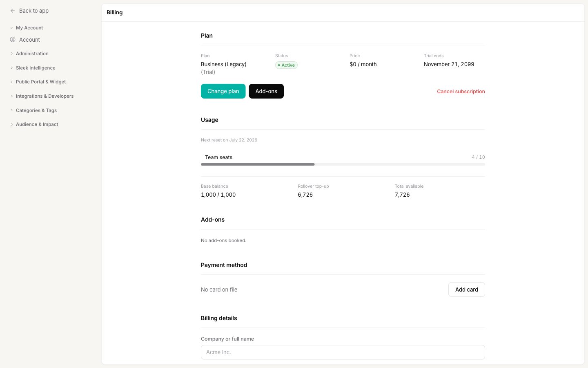Expand the Sleek Intelligence section chevron

point(12,68)
